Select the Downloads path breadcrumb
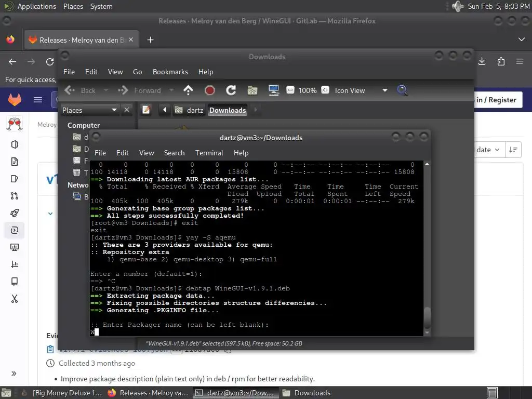This screenshot has width=532, height=399. (x=228, y=110)
